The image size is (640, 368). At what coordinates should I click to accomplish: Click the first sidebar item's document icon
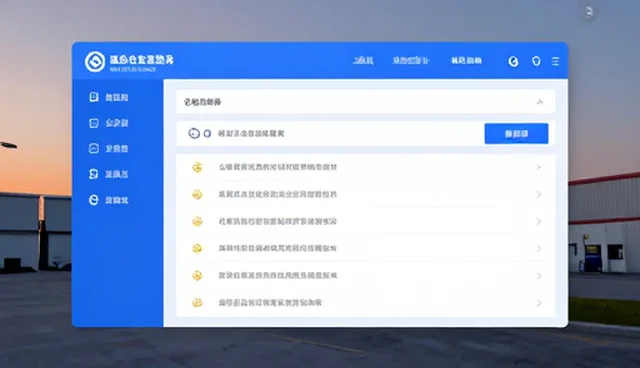click(x=94, y=97)
